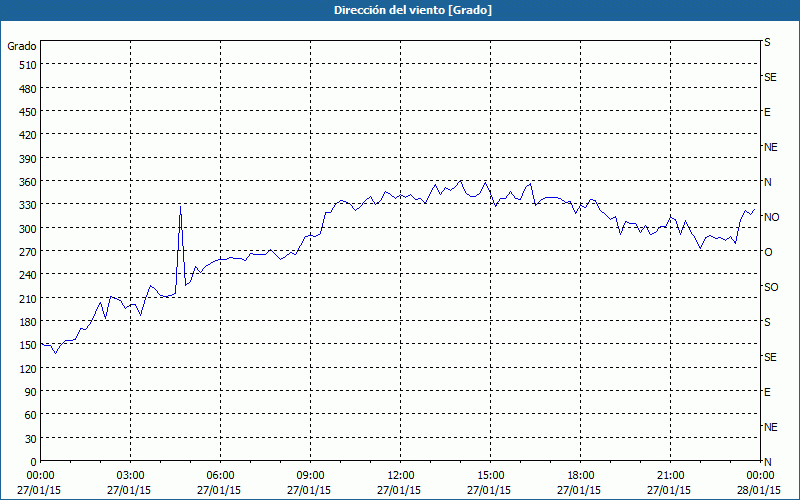Image resolution: width=800 pixels, height=500 pixels.
Task: Click the 90 value on the left axis
Action: [28, 392]
